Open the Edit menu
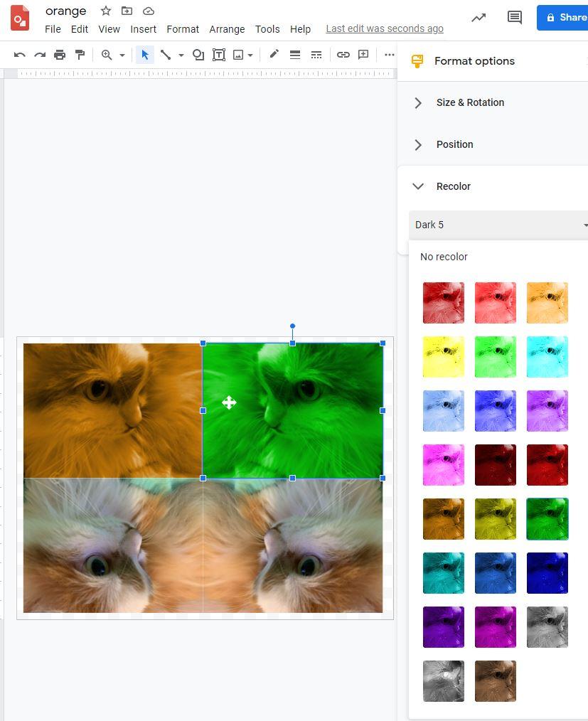 (80, 29)
